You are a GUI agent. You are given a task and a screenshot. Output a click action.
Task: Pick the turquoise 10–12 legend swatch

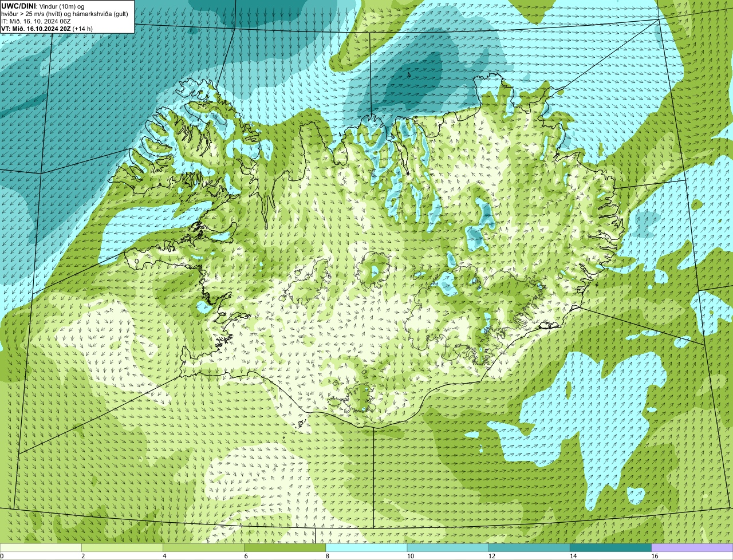448,547
